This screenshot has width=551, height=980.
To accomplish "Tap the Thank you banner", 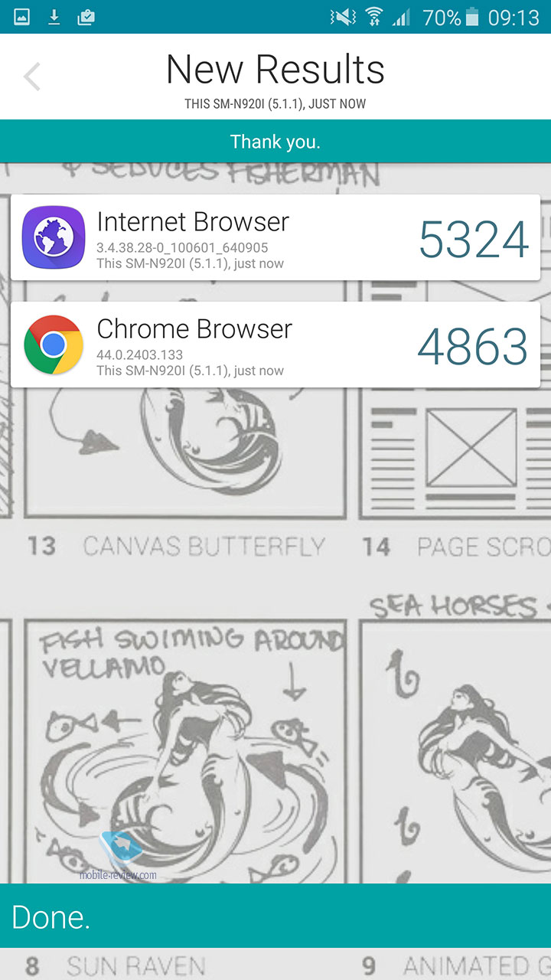I will (x=275, y=141).
